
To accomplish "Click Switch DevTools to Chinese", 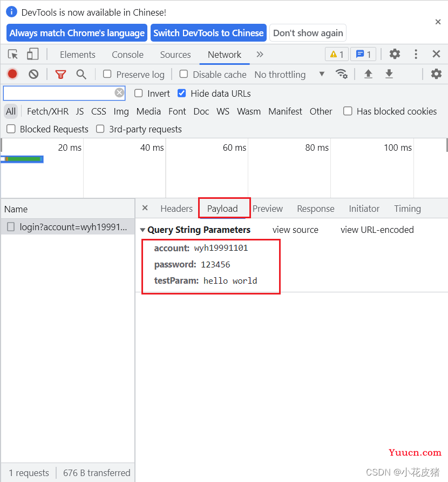I will click(x=208, y=33).
